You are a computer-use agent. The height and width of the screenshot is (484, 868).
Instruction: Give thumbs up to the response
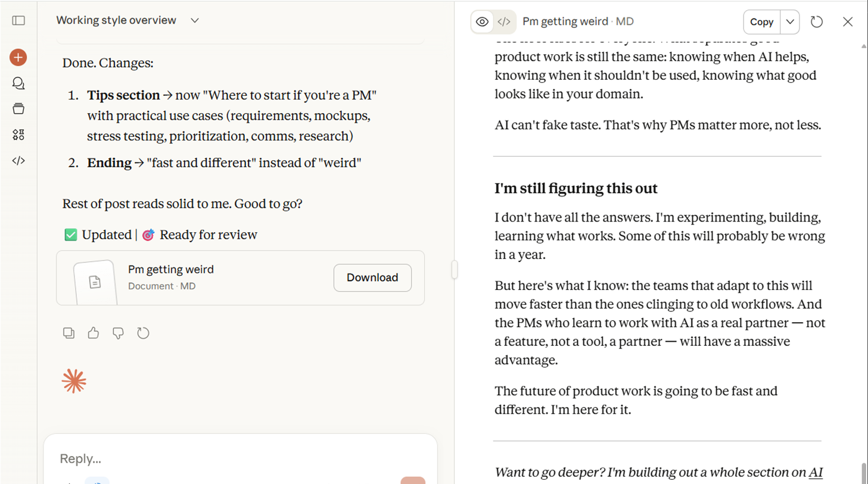pos(94,333)
